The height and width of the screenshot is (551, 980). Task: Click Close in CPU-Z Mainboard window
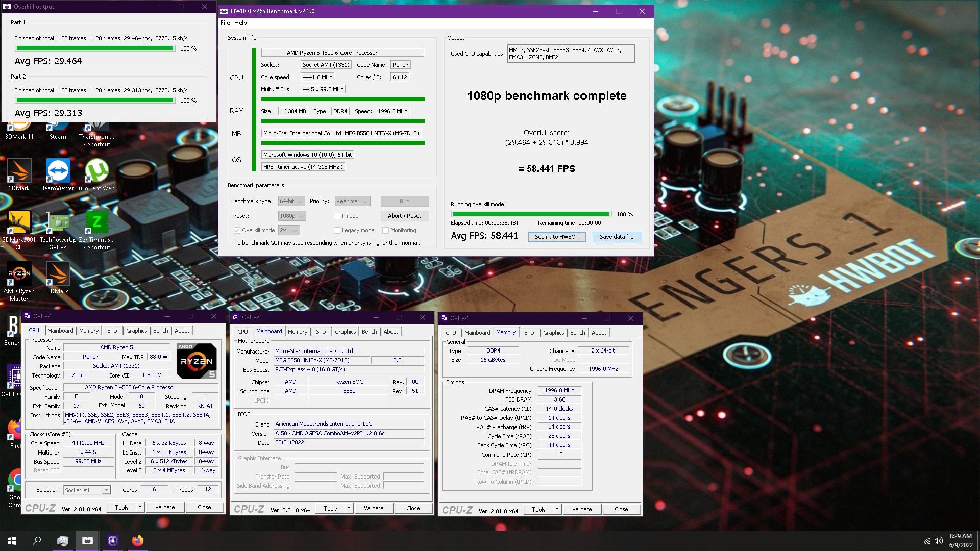click(x=413, y=508)
